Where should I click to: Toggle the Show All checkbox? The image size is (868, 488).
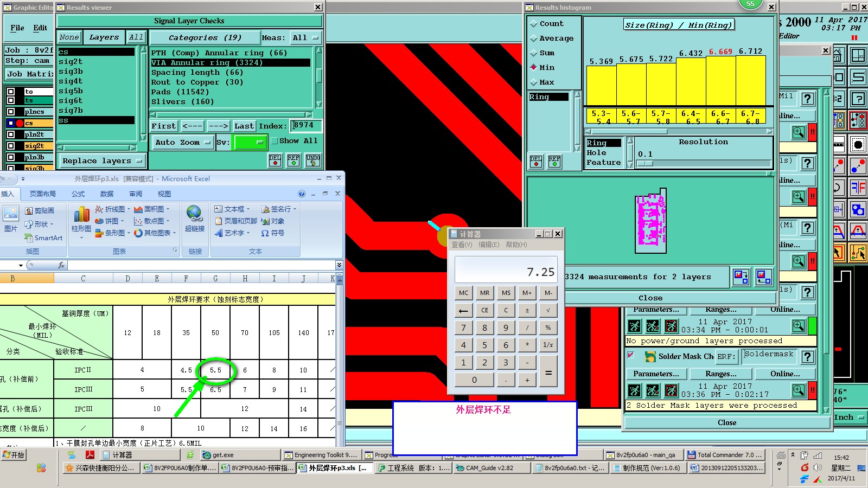pos(275,141)
